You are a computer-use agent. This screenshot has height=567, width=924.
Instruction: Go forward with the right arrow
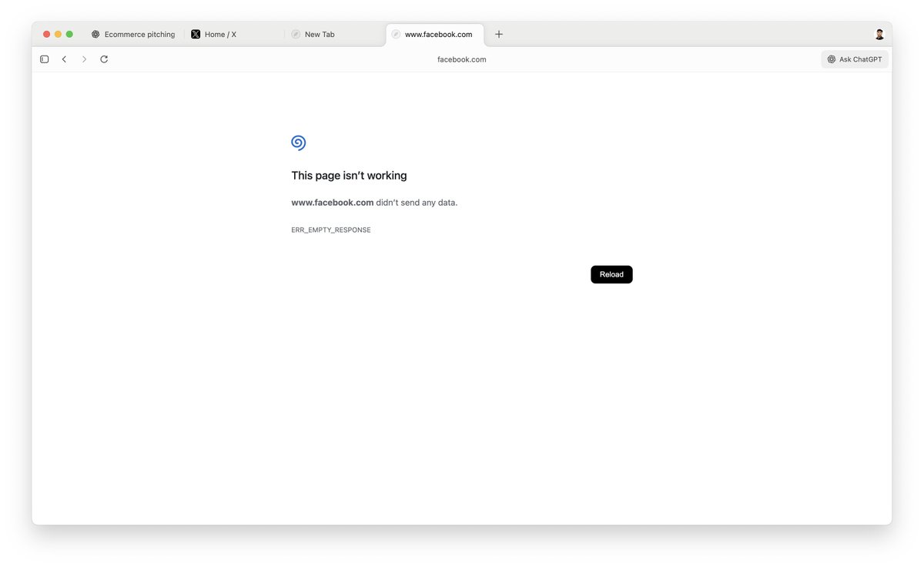tap(84, 59)
